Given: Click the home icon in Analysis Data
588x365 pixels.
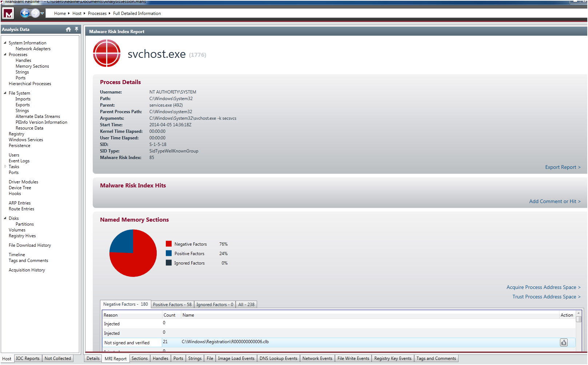Looking at the screenshot, I should (68, 29).
